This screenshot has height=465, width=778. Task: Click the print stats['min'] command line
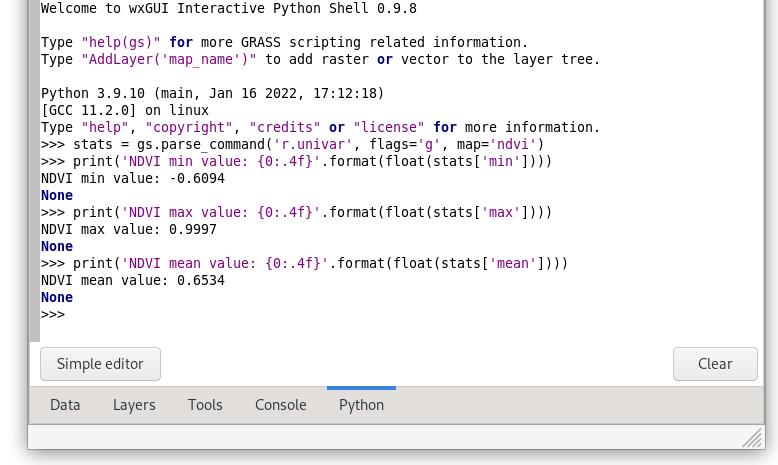tap(297, 161)
